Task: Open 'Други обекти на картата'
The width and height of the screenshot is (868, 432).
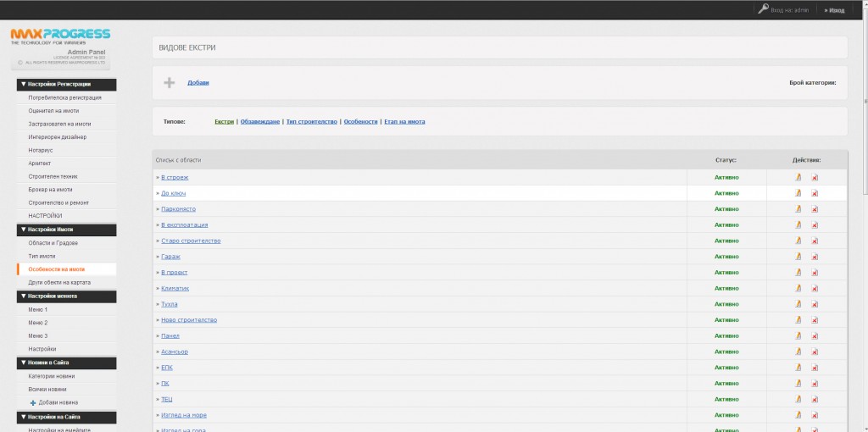Action: [60, 283]
